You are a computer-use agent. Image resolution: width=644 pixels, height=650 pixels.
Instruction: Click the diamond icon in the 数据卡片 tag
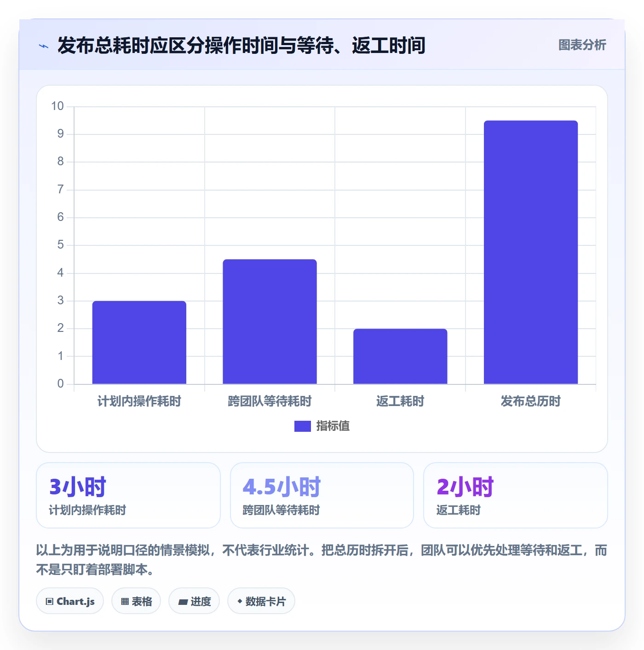[x=240, y=601]
